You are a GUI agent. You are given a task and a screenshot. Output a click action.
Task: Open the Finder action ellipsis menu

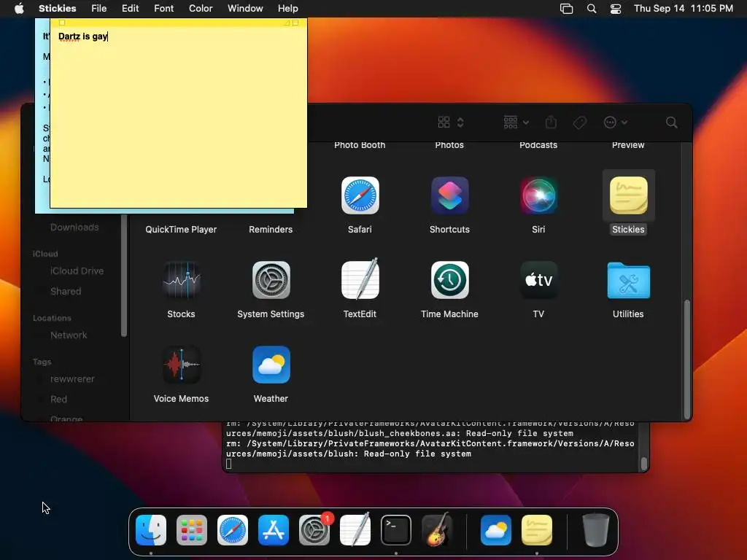click(x=615, y=122)
